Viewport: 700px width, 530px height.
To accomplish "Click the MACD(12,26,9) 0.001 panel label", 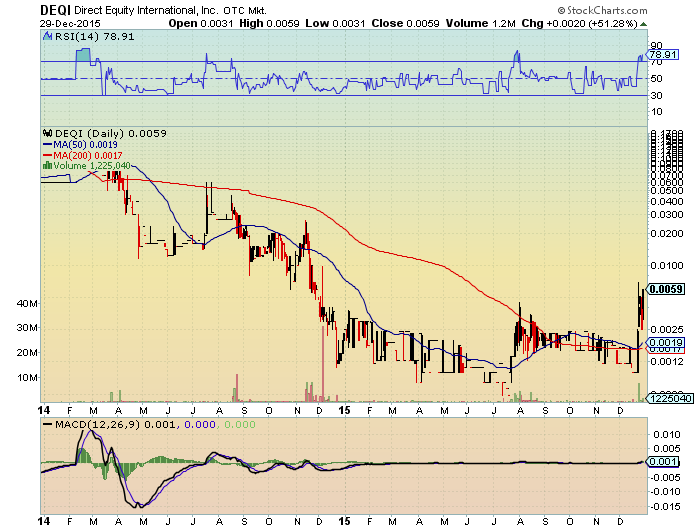I will 115,425.
